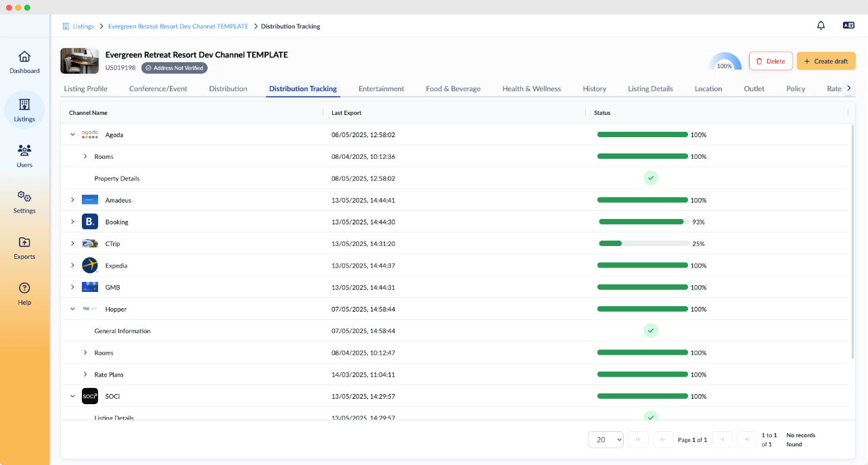Switch to the Food & Beverage tab
The width and height of the screenshot is (868, 465).
453,89
